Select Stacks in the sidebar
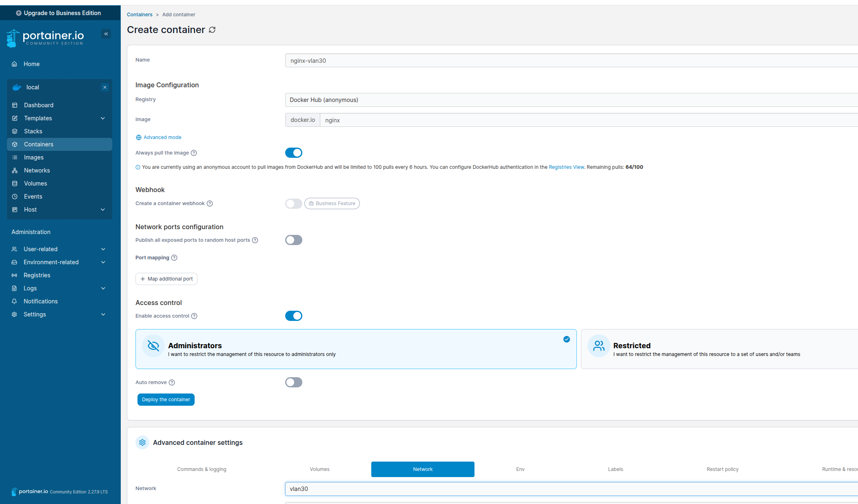Screen dimensions: 858x504 [x=33, y=131]
